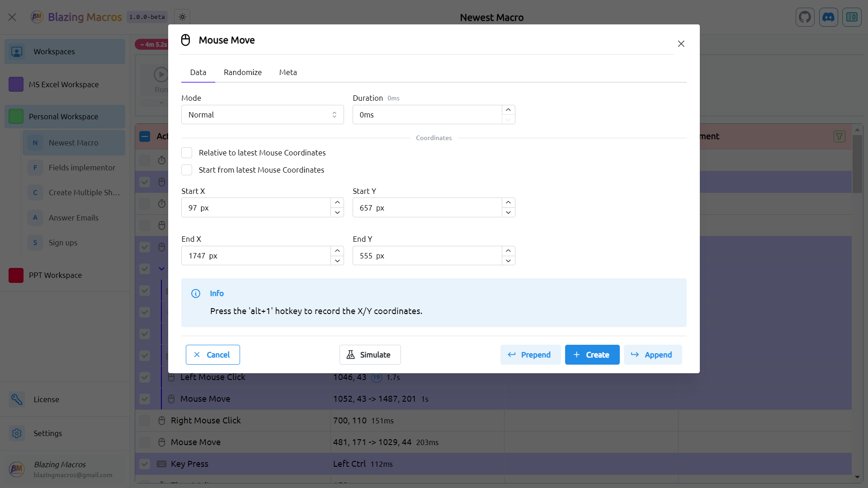Click the Run play icon
Image resolution: width=868 pixels, height=488 pixels.
(x=161, y=75)
